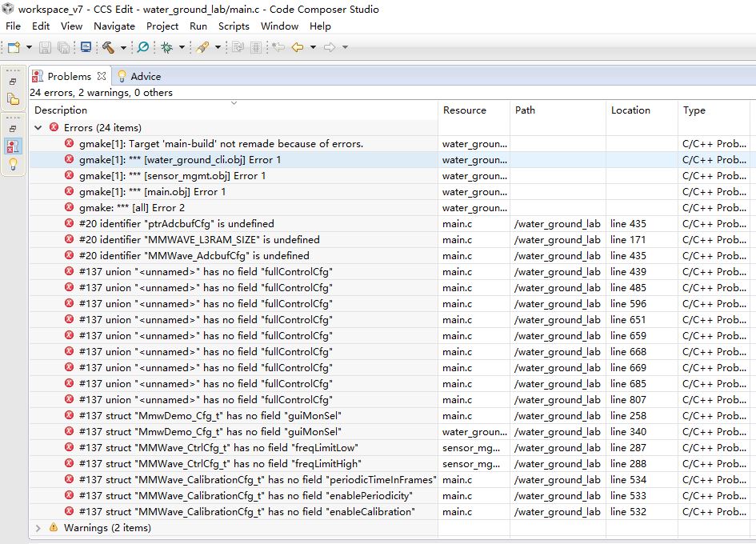Close the Problems tab with its X
The height and width of the screenshot is (544, 756).
coord(102,76)
